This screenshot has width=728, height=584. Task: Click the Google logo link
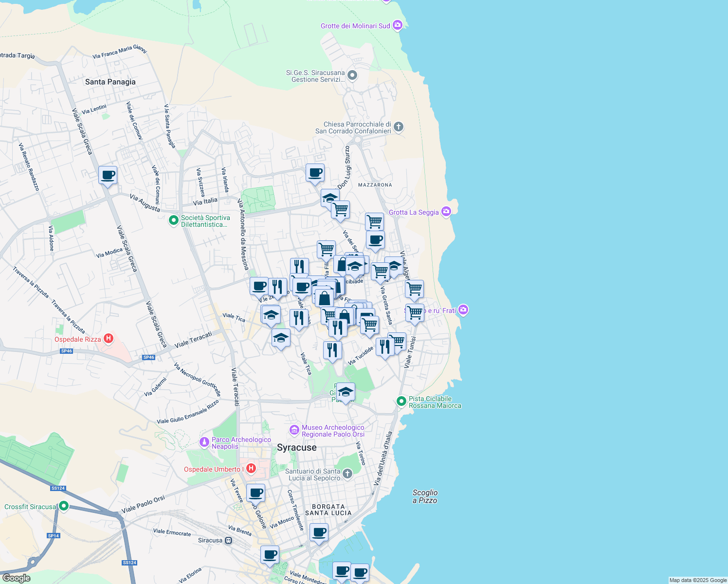pos(16,578)
